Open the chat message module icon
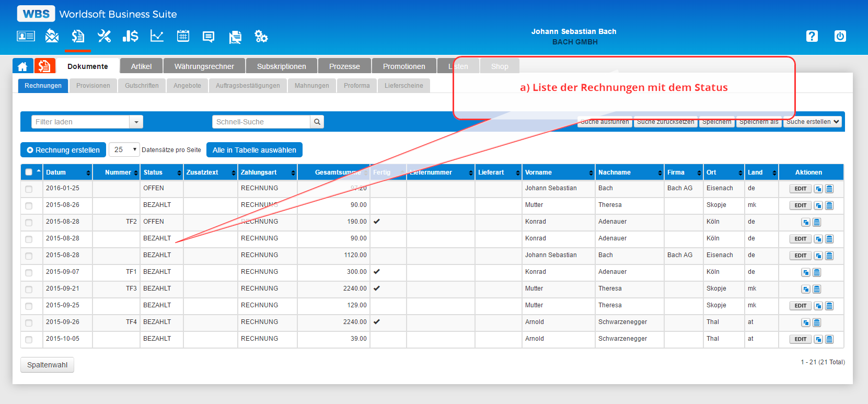The height and width of the screenshot is (404, 868). [209, 37]
